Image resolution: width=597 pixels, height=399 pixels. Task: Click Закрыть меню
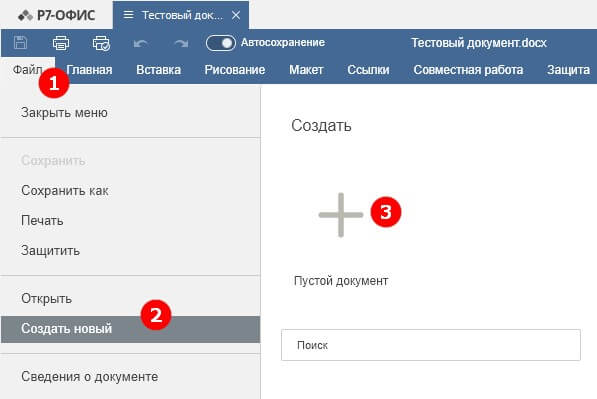click(x=64, y=113)
